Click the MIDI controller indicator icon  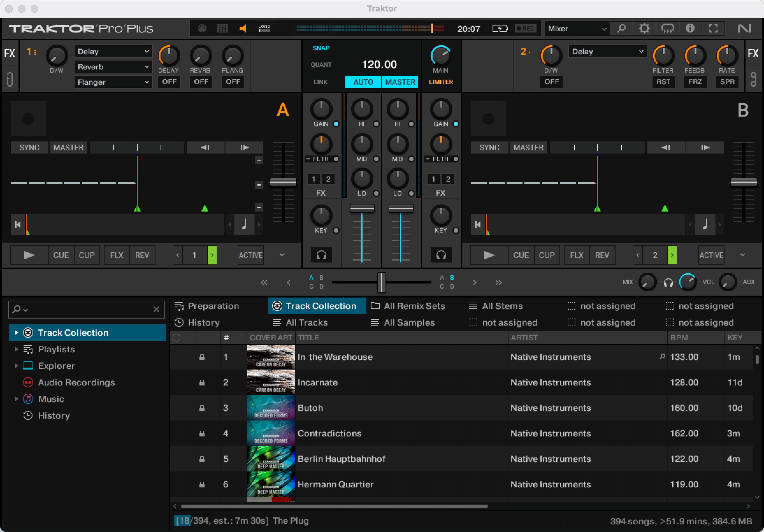pyautogui.click(x=202, y=29)
